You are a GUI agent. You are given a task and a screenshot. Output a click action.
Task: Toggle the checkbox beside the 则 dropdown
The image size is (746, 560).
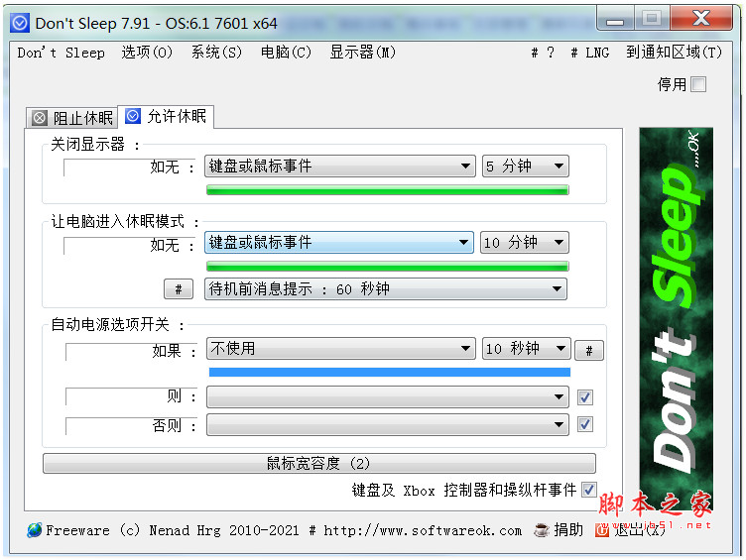pyautogui.click(x=584, y=396)
